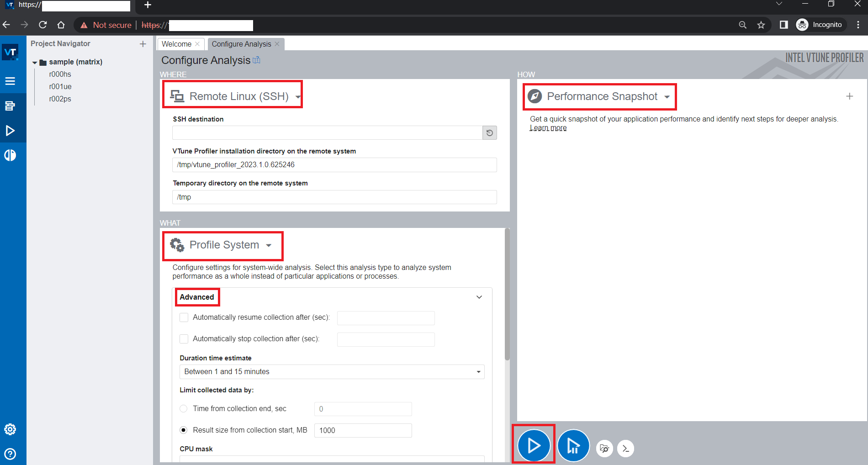Select the Configure Analysis tab
Image resolution: width=868 pixels, height=465 pixels.
click(241, 44)
